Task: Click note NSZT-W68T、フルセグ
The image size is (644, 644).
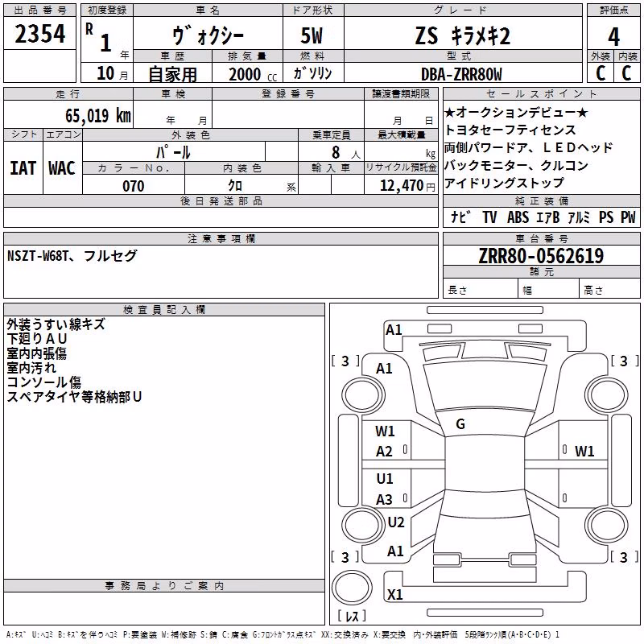Action: click(x=72, y=256)
